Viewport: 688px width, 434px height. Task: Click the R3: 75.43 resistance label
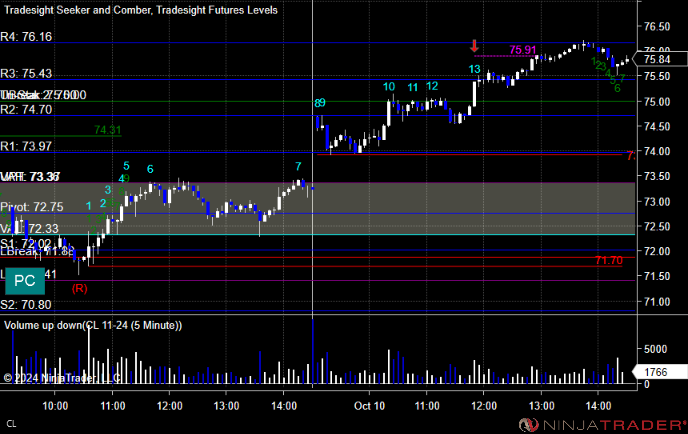click(x=26, y=73)
